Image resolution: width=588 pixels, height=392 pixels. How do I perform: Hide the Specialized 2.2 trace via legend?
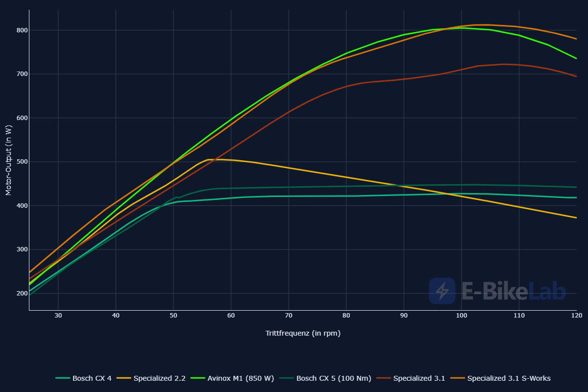tap(159, 378)
